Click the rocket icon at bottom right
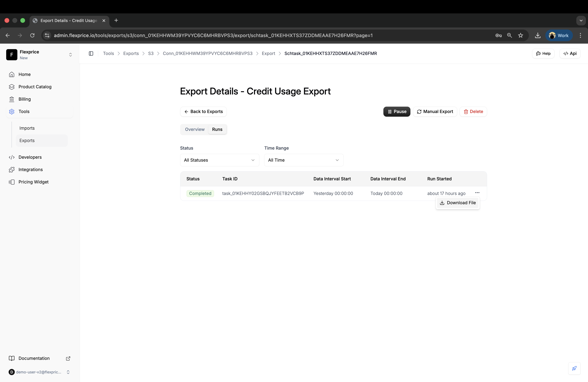The height and width of the screenshot is (382, 588). (x=574, y=368)
